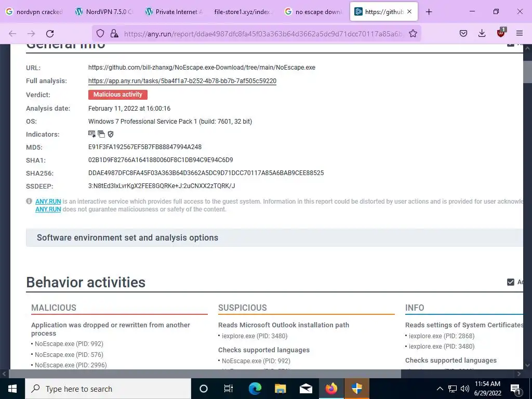This screenshot has height=399, width=532.
Task: Click the address bar URL field
Action: tap(263, 33)
